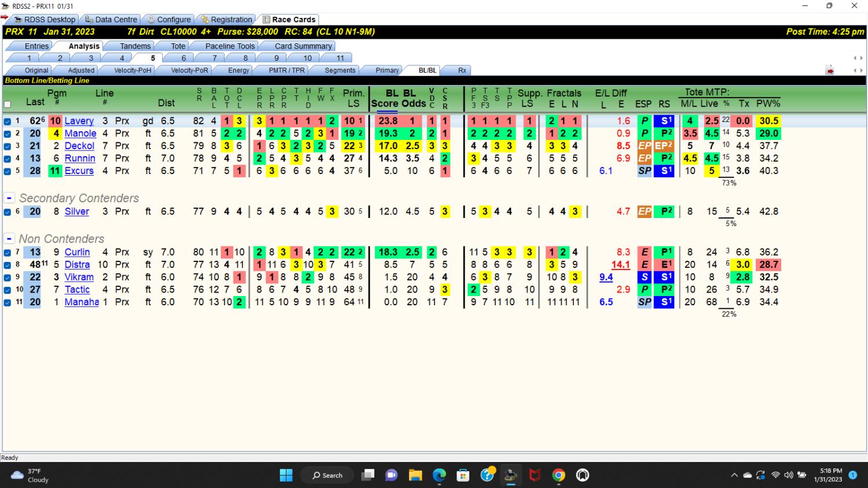Open the Registration tab

226,19
